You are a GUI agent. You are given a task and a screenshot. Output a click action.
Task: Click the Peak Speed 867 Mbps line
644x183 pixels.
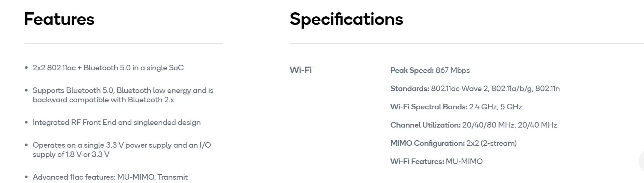click(x=430, y=70)
